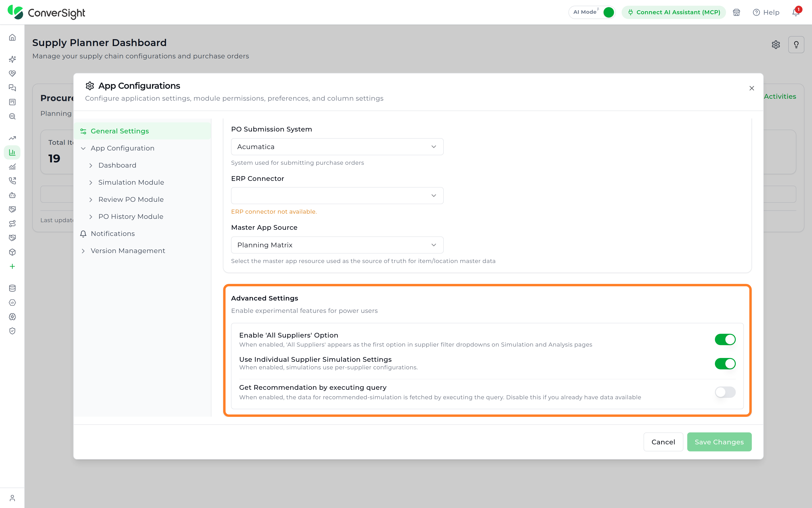Click the notification bell with badge
Screen dimensions: 812x508
(x=796, y=12)
